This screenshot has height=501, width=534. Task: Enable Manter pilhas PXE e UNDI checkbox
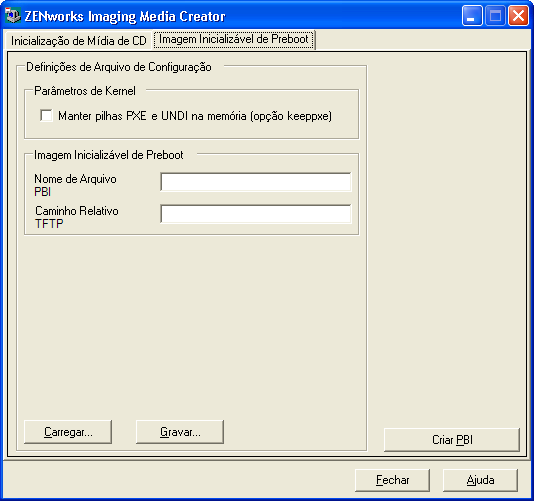coord(46,115)
